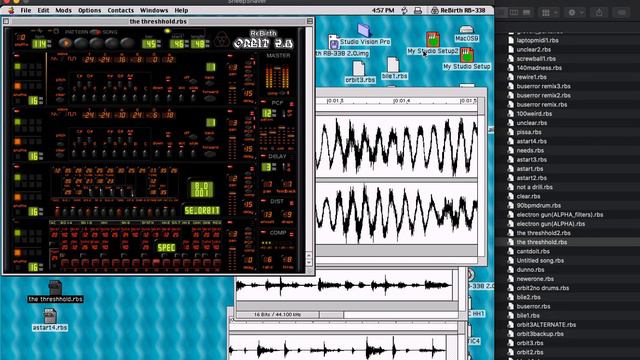Select the threshhold.rbs desktop file icon

click(x=55, y=287)
